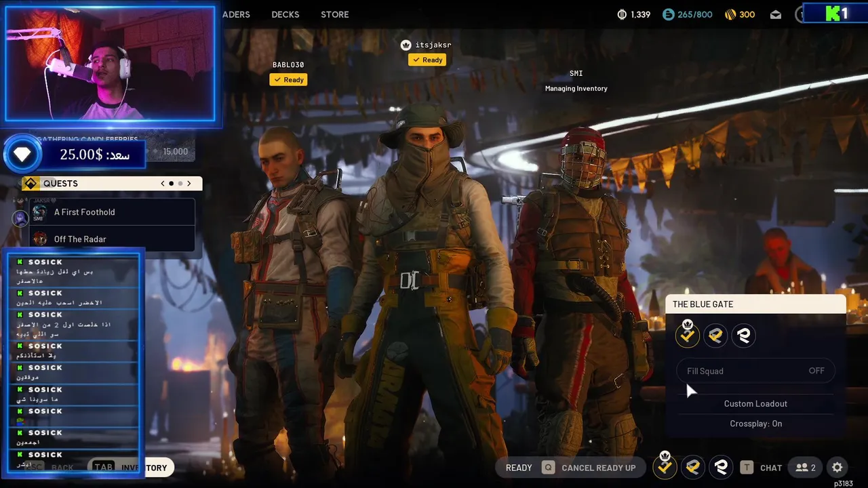Open the settings gear icon
868x488 pixels.
pos(837,468)
